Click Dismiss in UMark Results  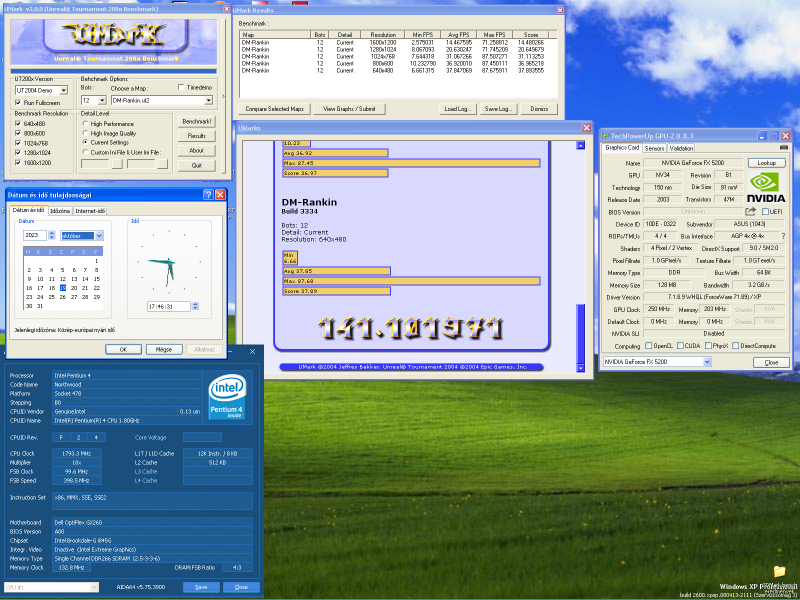pos(539,109)
